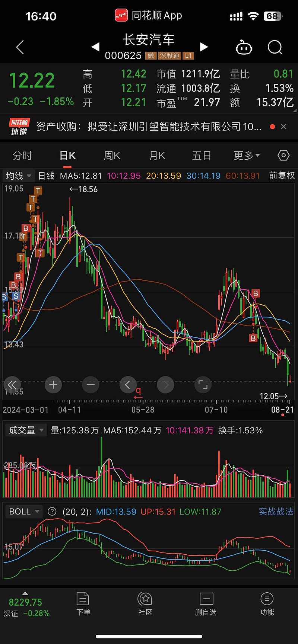Tap the MID:13.59 BOLL value
Screen dimensions: 298x644
[x=116, y=512]
